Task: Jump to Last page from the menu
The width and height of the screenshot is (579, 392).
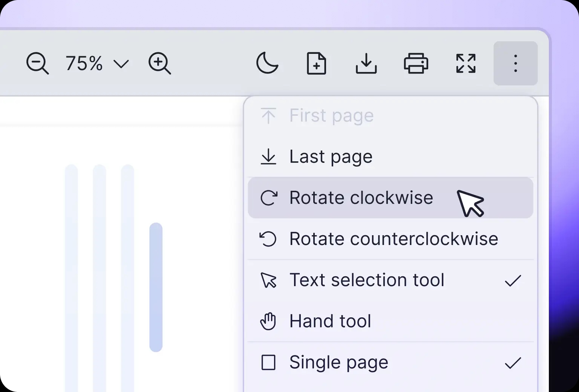Action: pyautogui.click(x=391, y=156)
